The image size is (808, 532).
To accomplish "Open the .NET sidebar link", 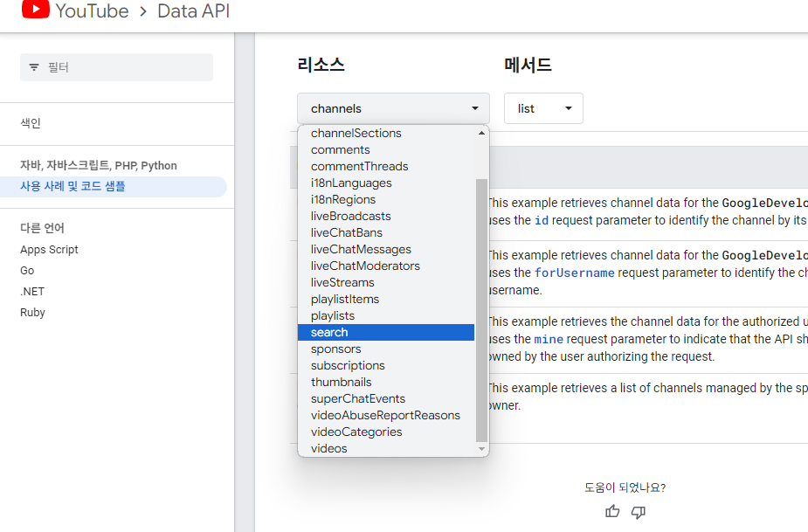I will click(32, 292).
